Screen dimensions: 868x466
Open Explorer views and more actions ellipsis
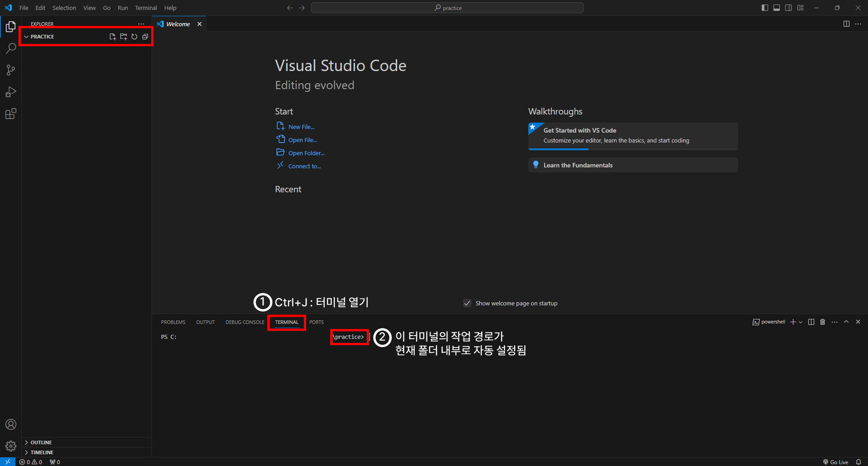[x=141, y=24]
